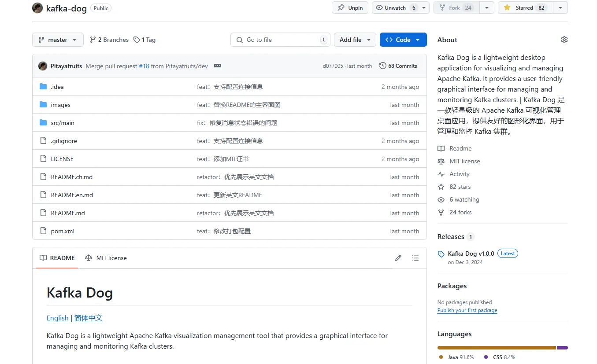Click the LICENSE file icon
The image size is (597, 364).
coord(43,159)
